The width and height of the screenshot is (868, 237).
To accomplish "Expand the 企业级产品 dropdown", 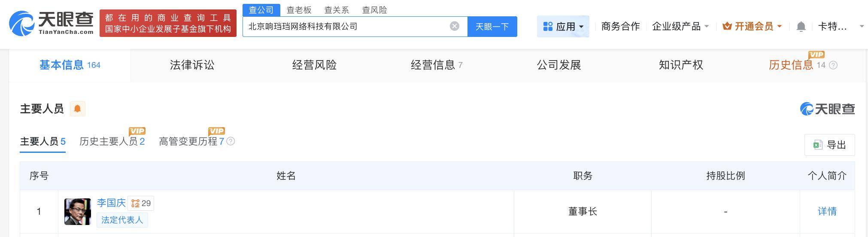I will pyautogui.click(x=680, y=26).
